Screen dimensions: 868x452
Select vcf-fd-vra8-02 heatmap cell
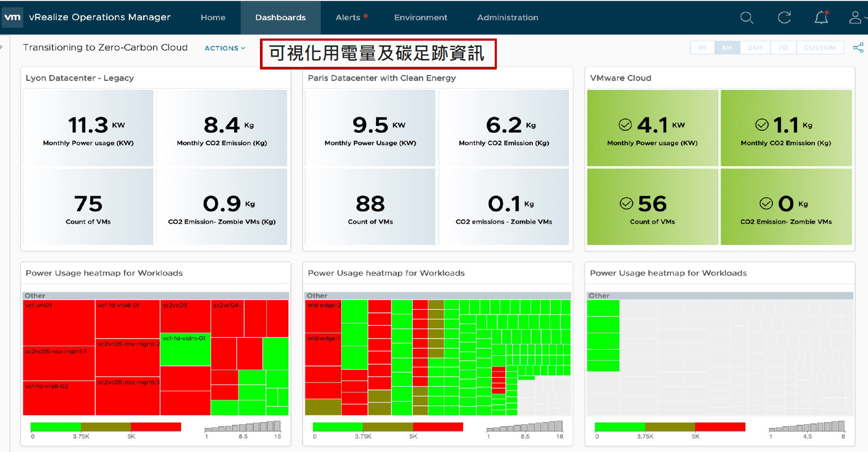pos(59,398)
